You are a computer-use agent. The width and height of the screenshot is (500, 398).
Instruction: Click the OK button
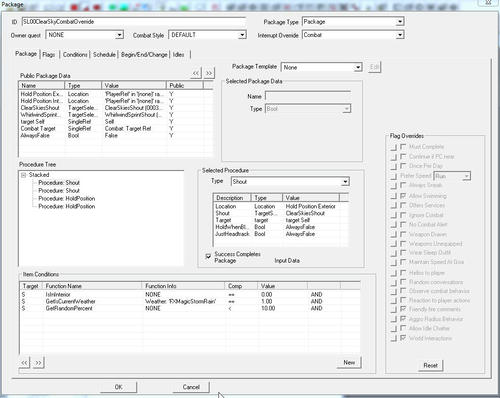[118, 387]
